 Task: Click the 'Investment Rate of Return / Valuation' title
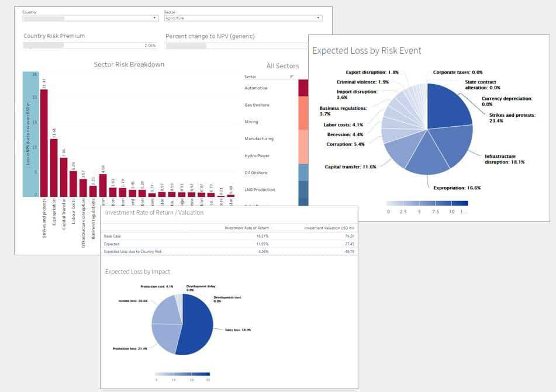pos(154,213)
